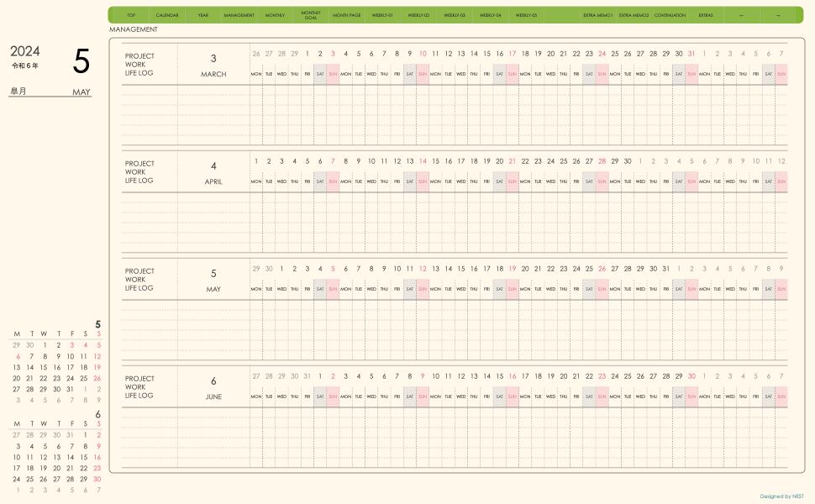Go to the CONTINUATION tab

point(670,15)
